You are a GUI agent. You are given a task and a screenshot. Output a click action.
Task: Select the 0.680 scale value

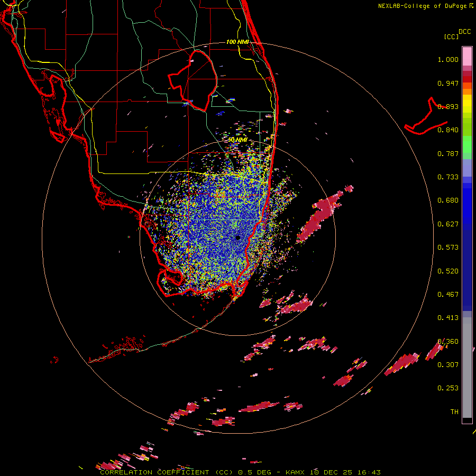point(448,200)
